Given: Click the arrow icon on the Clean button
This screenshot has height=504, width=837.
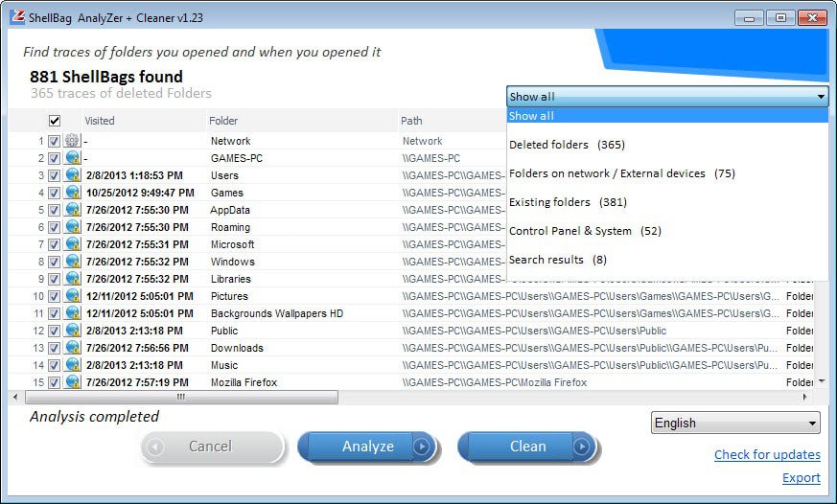Looking at the screenshot, I should coord(581,447).
